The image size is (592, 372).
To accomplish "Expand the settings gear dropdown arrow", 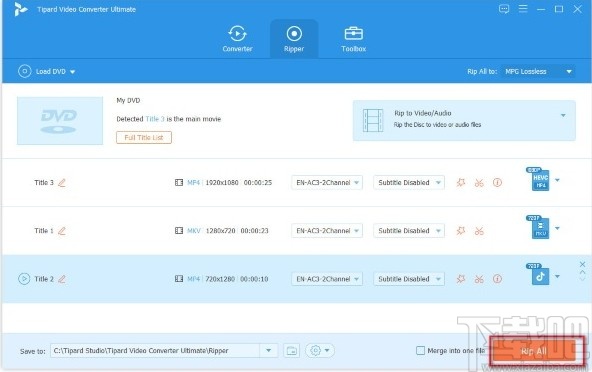I will 327,350.
